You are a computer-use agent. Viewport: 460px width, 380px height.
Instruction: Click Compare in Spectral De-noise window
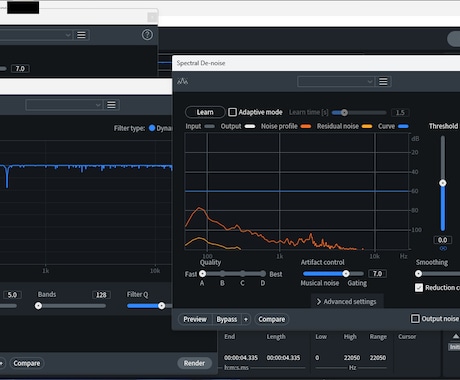pyautogui.click(x=272, y=319)
